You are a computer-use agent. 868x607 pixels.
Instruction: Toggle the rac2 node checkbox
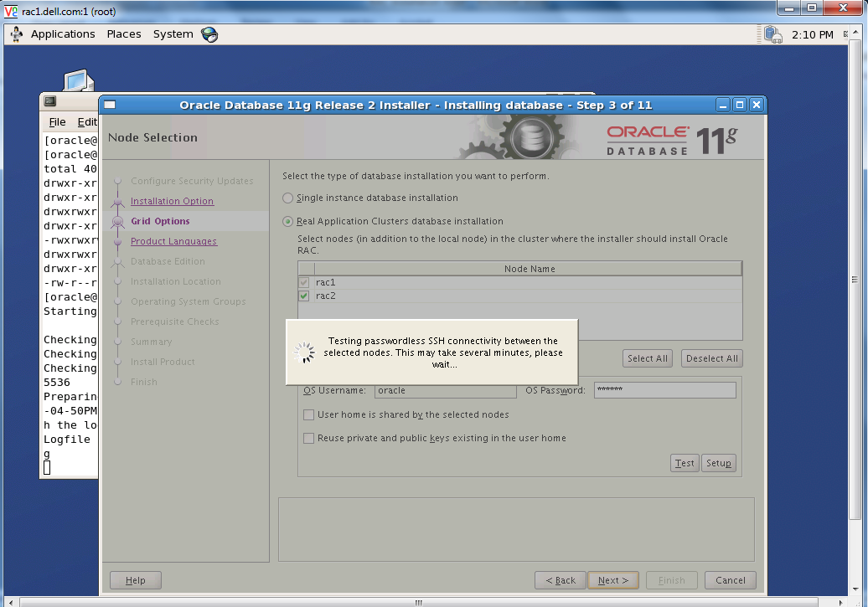coord(304,296)
